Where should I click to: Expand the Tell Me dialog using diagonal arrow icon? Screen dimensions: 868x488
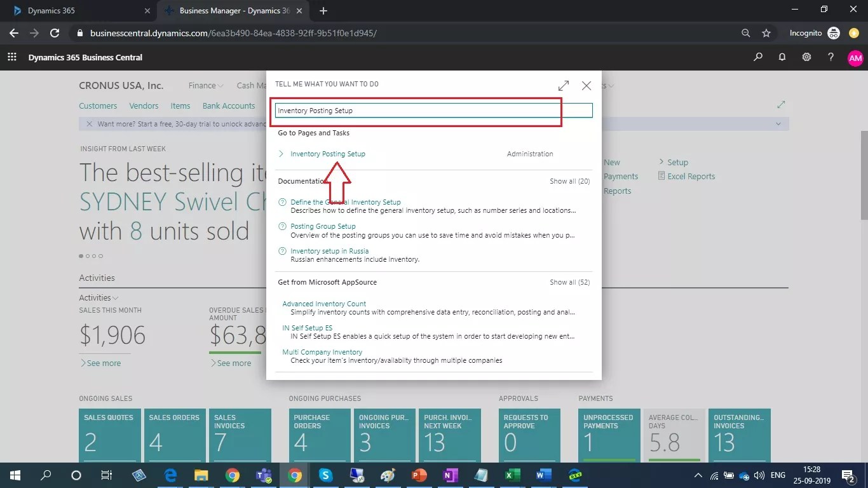[x=564, y=85]
